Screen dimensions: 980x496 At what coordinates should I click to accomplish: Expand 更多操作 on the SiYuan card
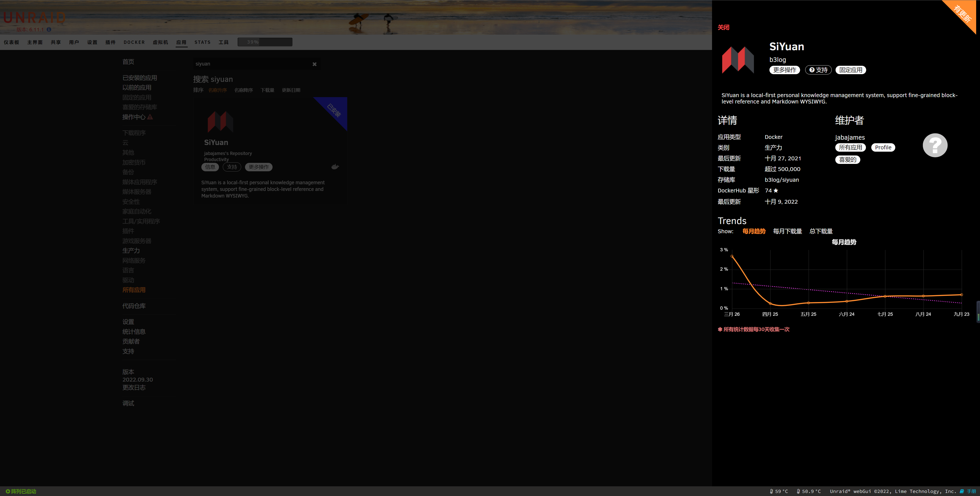(258, 167)
